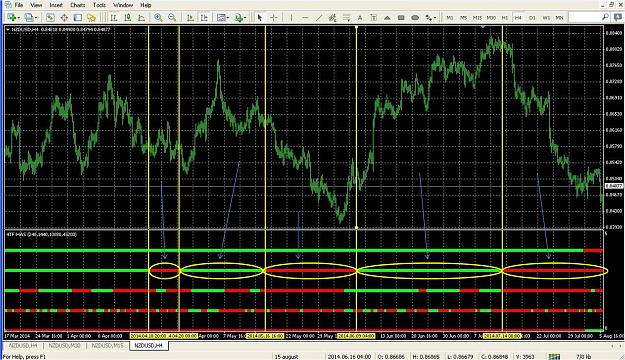
Task: Click the Profiles icon
Action: (29, 18)
